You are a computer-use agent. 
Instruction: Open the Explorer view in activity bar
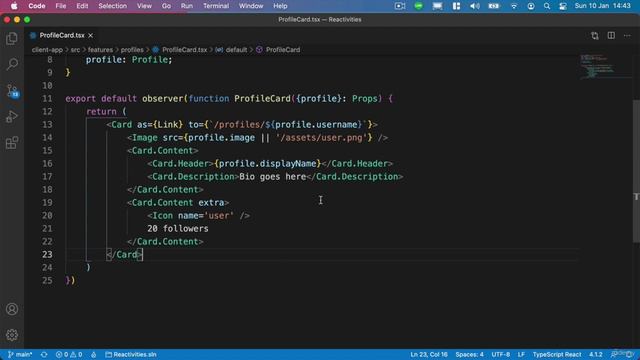point(12,38)
